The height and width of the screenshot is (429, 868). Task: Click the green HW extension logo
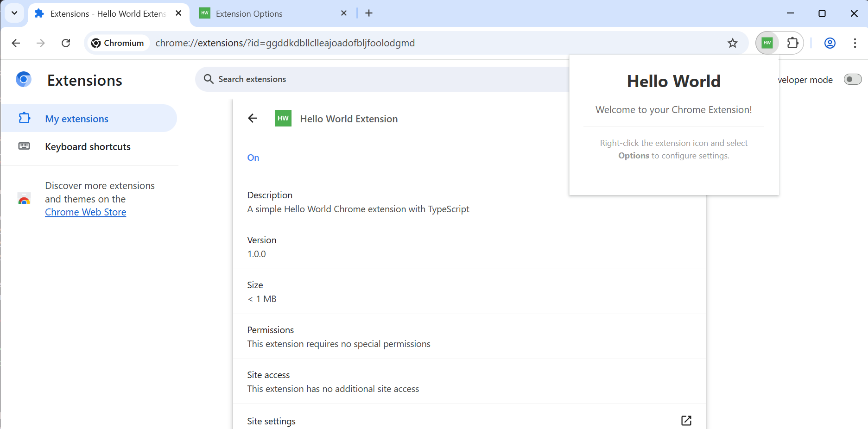pos(283,119)
